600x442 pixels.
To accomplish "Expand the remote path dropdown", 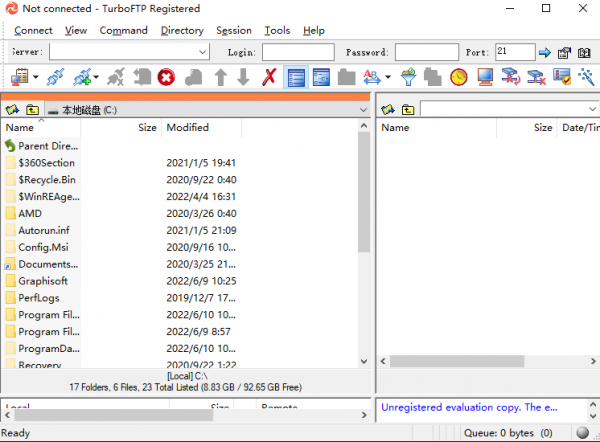I will pos(592,109).
